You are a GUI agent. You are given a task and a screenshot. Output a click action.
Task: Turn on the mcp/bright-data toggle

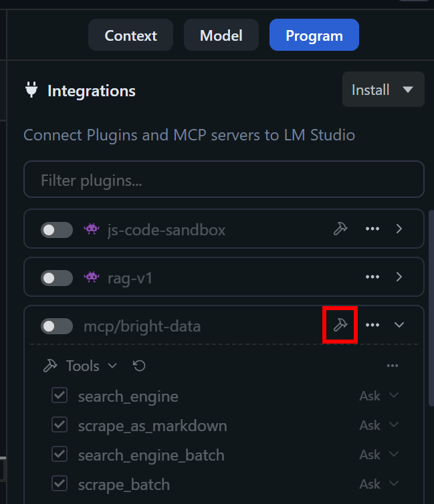(x=57, y=326)
